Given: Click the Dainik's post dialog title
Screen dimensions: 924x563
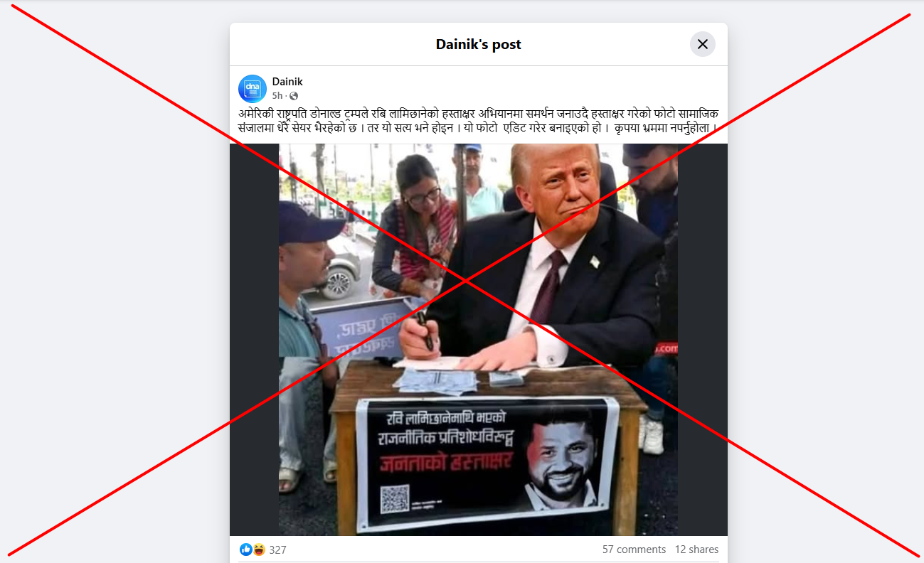Looking at the screenshot, I should (x=479, y=44).
